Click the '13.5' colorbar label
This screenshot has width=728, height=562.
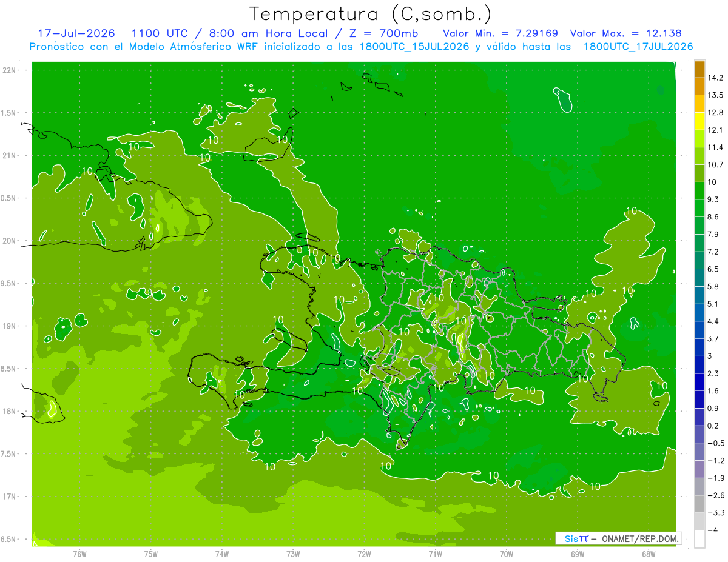point(716,95)
